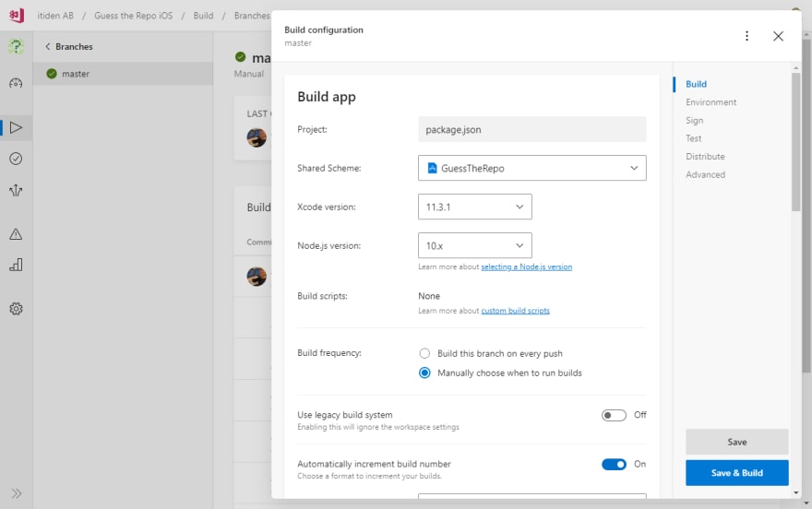Open the custom build scripts link
The image size is (812, 509).
(515, 311)
